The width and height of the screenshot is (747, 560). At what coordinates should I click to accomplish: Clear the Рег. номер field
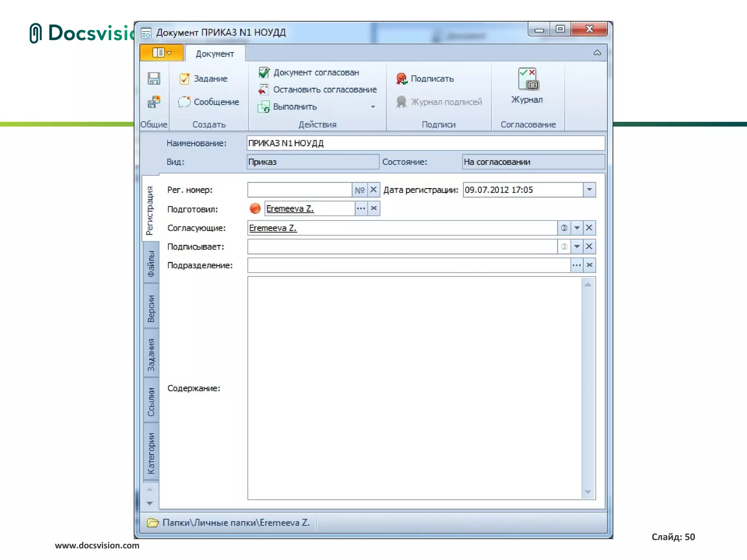click(373, 190)
